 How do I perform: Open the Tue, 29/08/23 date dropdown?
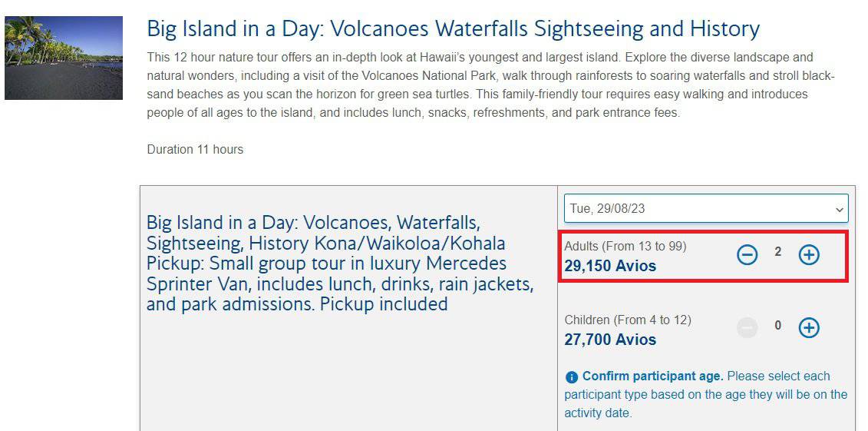(706, 209)
